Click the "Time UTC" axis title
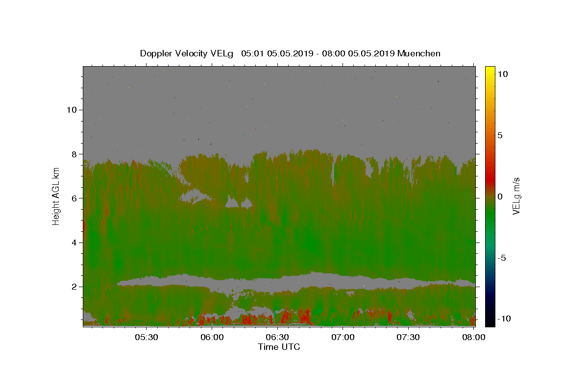Viewport: 588px width, 392px height. pyautogui.click(x=279, y=347)
